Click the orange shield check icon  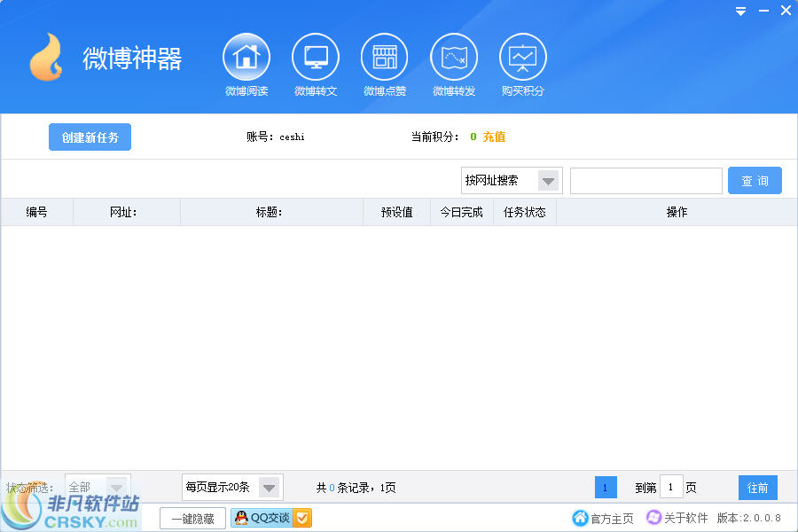point(302,518)
